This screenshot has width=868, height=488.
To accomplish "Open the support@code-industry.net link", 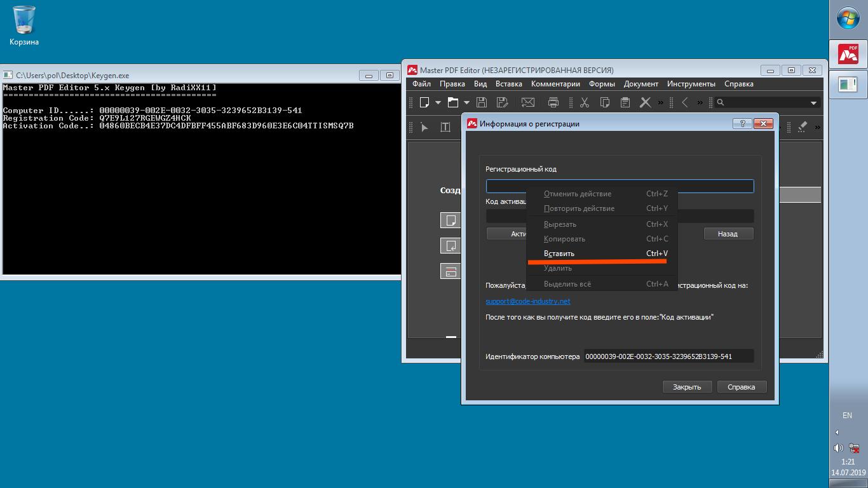I will 528,301.
